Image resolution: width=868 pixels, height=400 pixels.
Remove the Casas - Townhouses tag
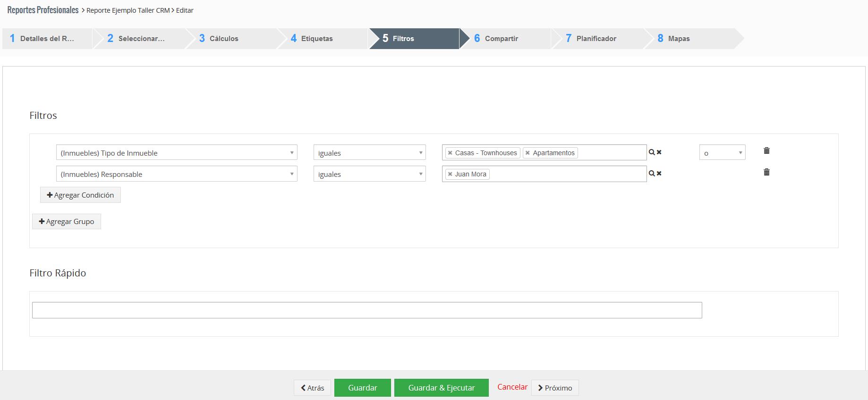(450, 153)
